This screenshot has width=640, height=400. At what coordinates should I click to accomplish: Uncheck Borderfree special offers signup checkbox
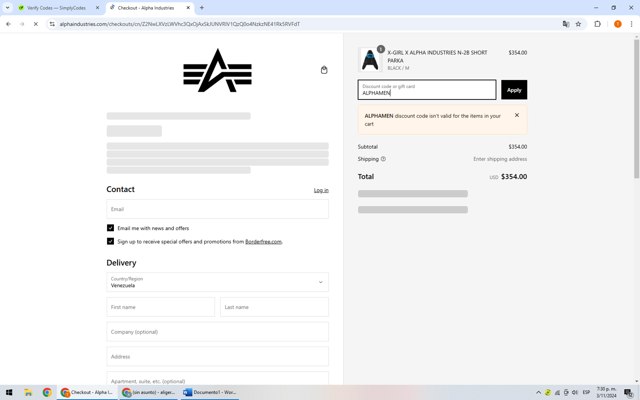(x=110, y=241)
